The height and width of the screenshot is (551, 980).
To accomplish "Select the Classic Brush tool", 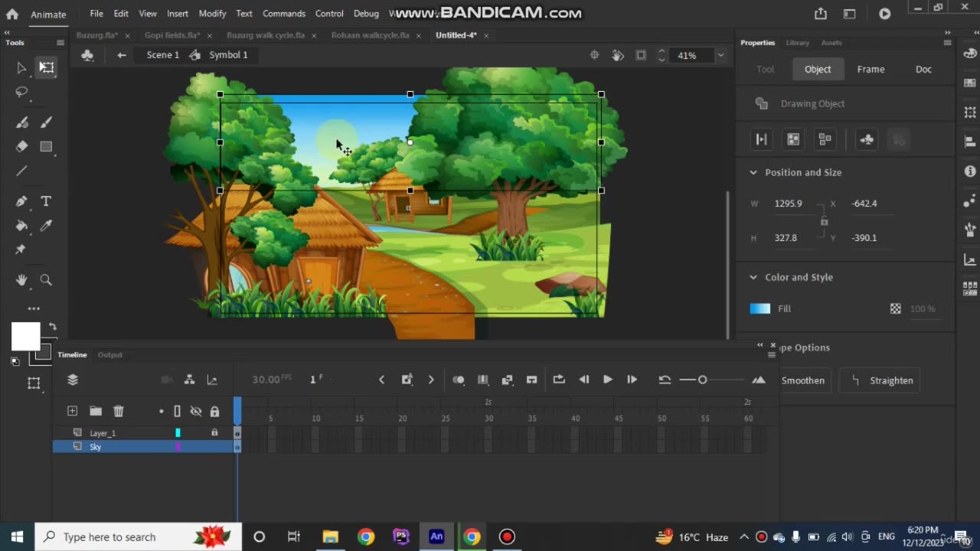I will pyautogui.click(x=46, y=122).
